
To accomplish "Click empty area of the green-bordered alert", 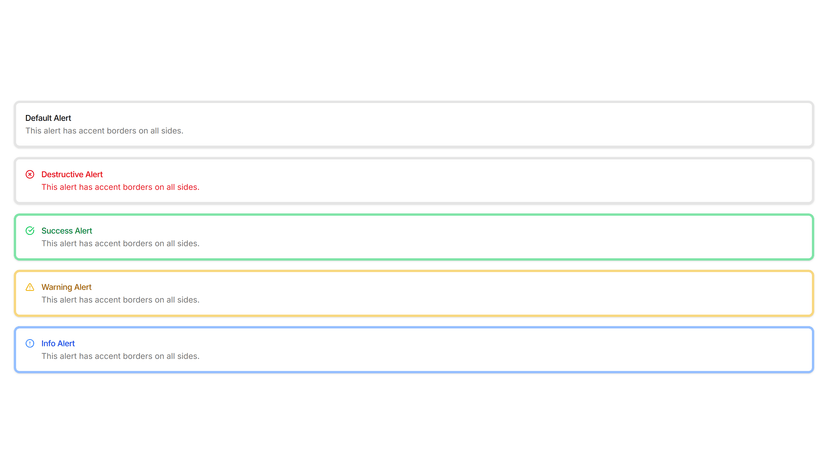I will click(x=502, y=237).
